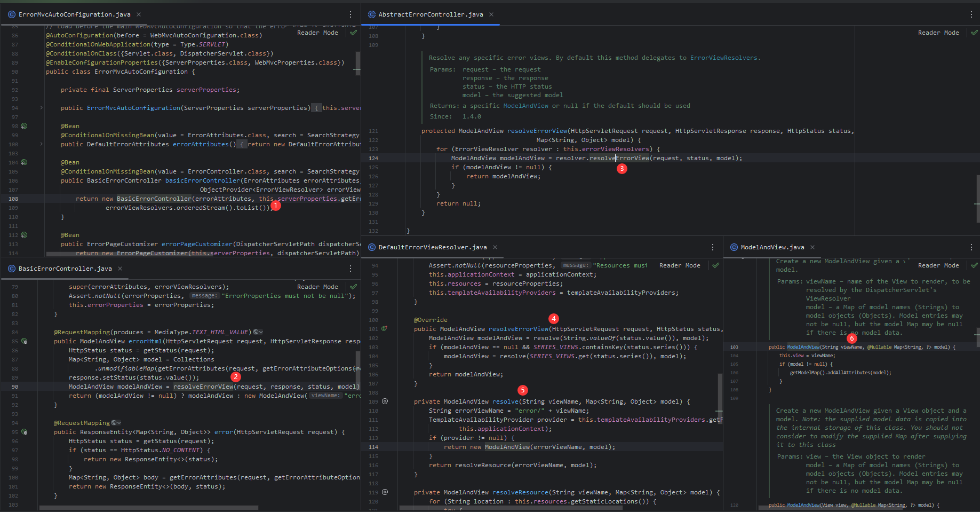Open tab options menu for DefaultErrorViewResolver pane

[x=713, y=247]
